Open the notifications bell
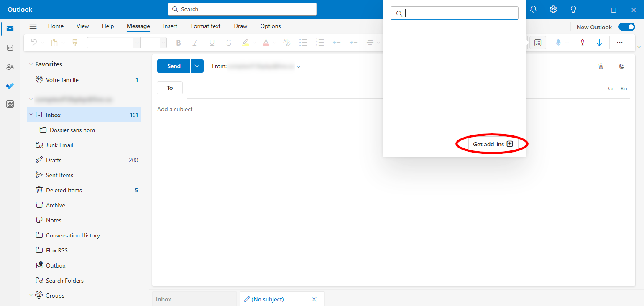The width and height of the screenshot is (644, 306). click(x=533, y=9)
